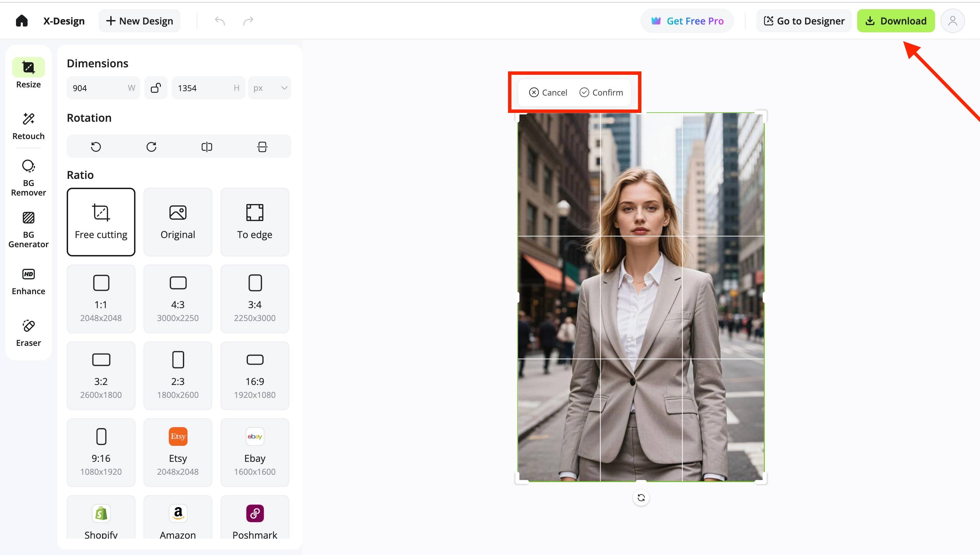Click the reset rotation icon below image

point(641,498)
